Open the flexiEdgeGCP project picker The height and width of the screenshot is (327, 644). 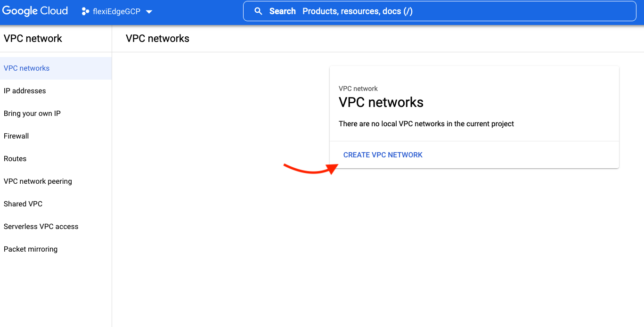(x=117, y=12)
